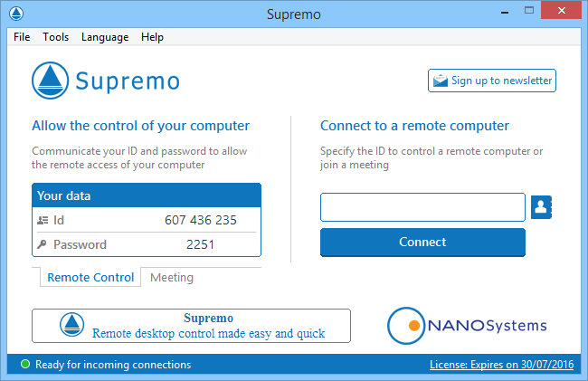Viewport: 588px width, 381px height.
Task: Switch to the Meeting tab
Action: [172, 278]
